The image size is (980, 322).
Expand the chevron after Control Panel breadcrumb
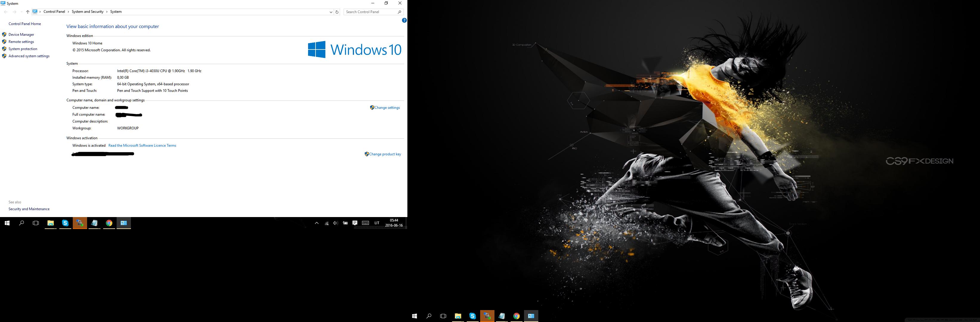(69, 12)
